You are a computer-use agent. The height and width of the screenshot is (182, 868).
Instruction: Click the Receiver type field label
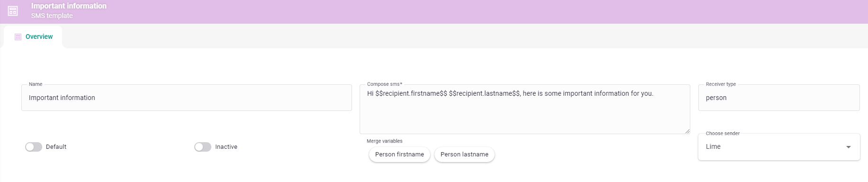pyautogui.click(x=721, y=84)
